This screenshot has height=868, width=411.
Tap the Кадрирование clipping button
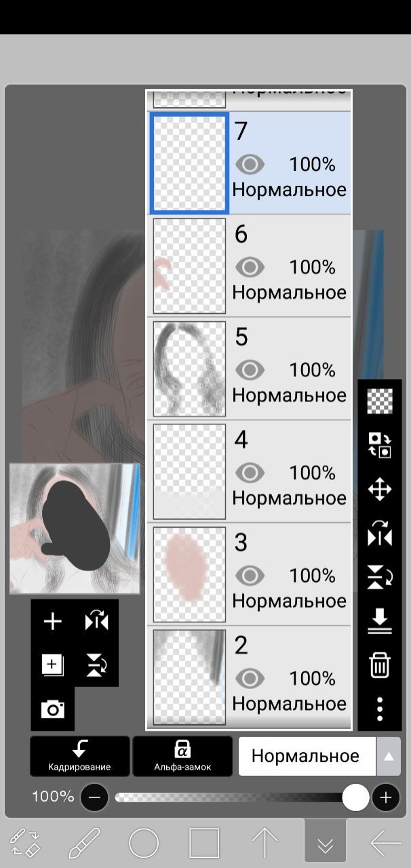pyautogui.click(x=79, y=756)
